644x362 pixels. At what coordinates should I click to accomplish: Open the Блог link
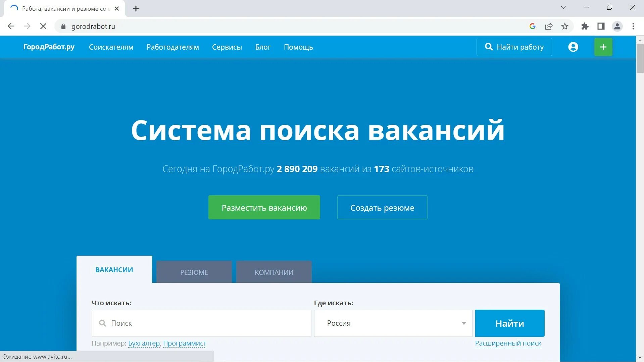(263, 47)
